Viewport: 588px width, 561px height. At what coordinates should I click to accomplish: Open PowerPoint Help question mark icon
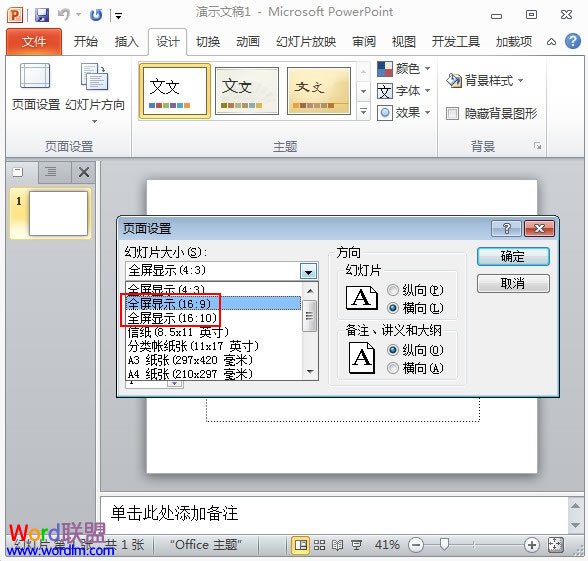573,41
